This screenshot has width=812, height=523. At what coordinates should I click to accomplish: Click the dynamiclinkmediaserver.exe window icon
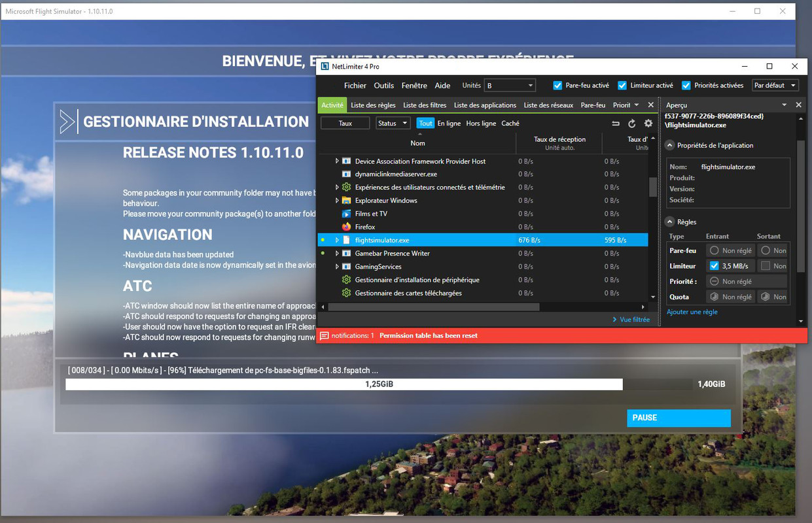[347, 174]
